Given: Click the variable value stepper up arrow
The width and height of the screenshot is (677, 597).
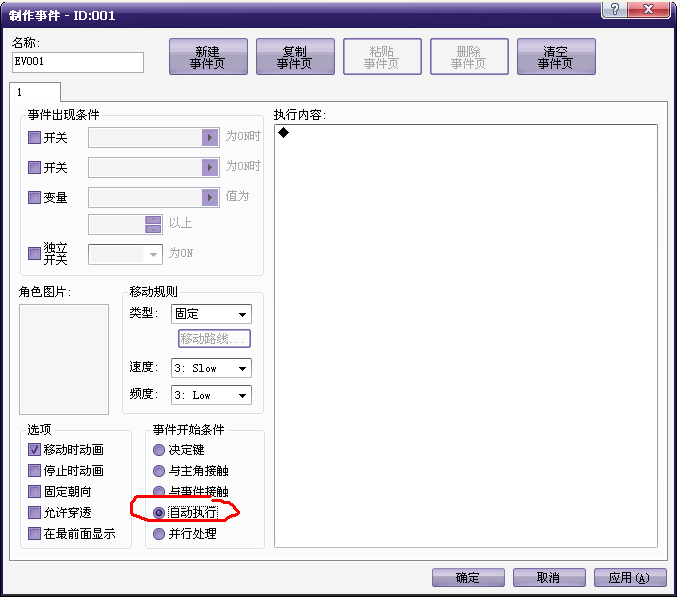Looking at the screenshot, I should (x=153, y=220).
